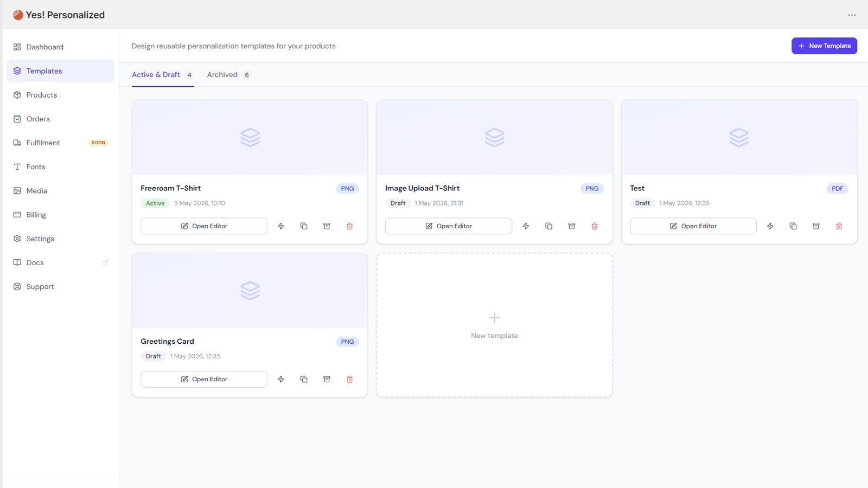The image size is (868, 488).
Task: Click the "5 May 2026, 10:10" date text
Action: tap(200, 203)
